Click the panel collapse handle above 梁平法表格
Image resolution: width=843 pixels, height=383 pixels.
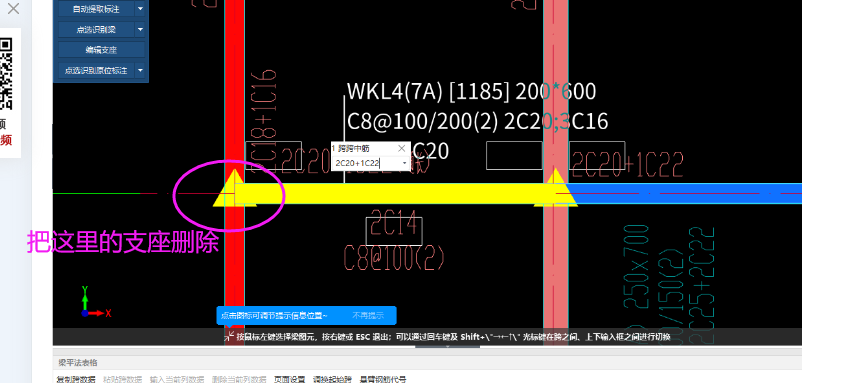447,346
